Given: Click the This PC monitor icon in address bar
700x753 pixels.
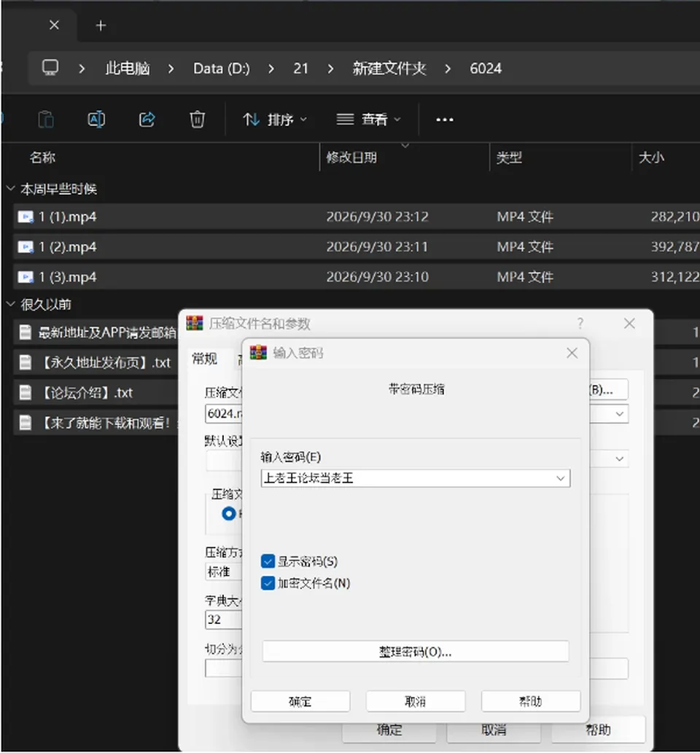Looking at the screenshot, I should 50,68.
